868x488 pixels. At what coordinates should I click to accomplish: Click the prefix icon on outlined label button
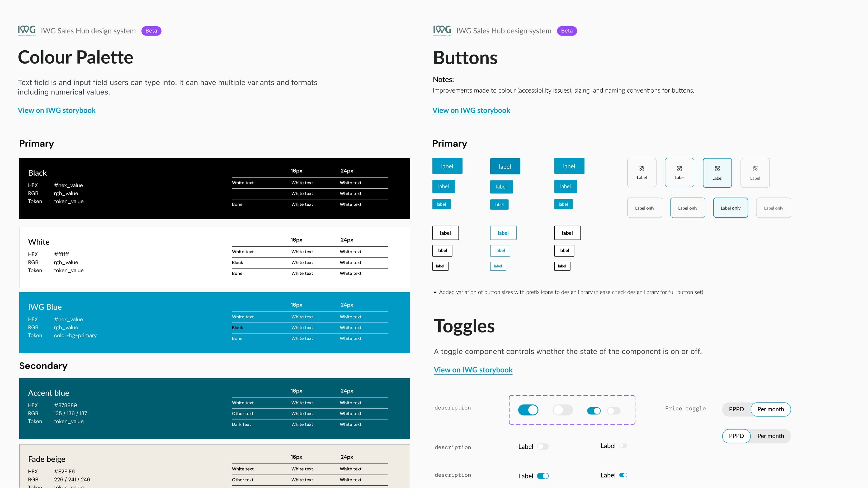pyautogui.click(x=679, y=168)
